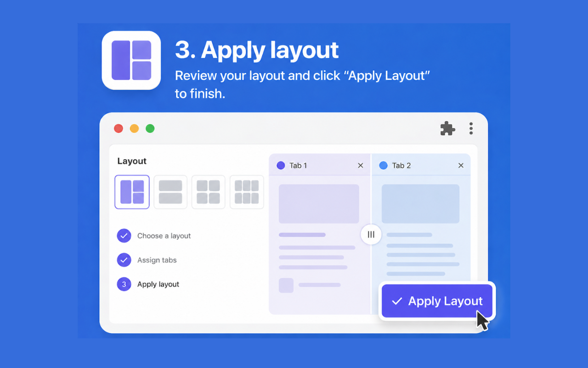The width and height of the screenshot is (588, 368).
Task: Select the Choose a layout step text
Action: click(x=164, y=236)
